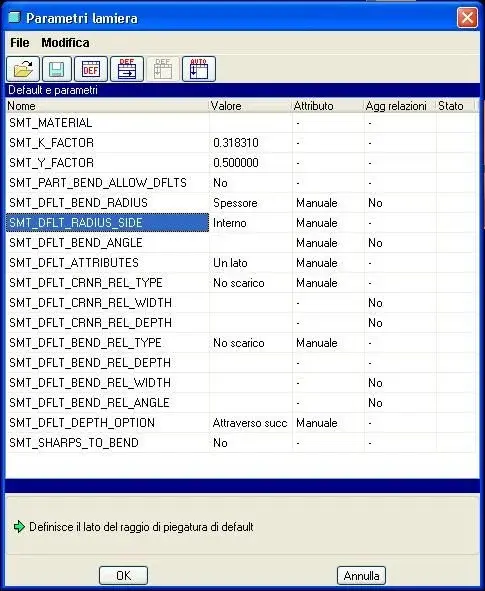Click the open file folder icon

pos(23,69)
